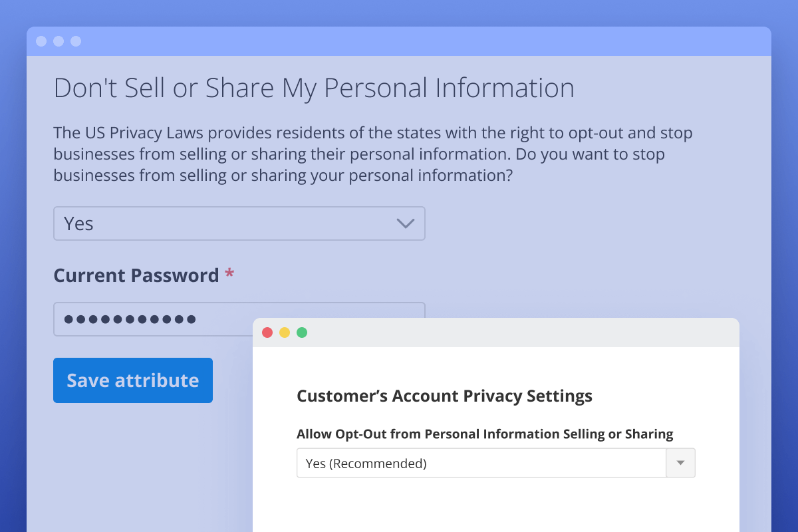This screenshot has width=798, height=532.
Task: Click the green zoom dot on the settings window
Action: 302,332
